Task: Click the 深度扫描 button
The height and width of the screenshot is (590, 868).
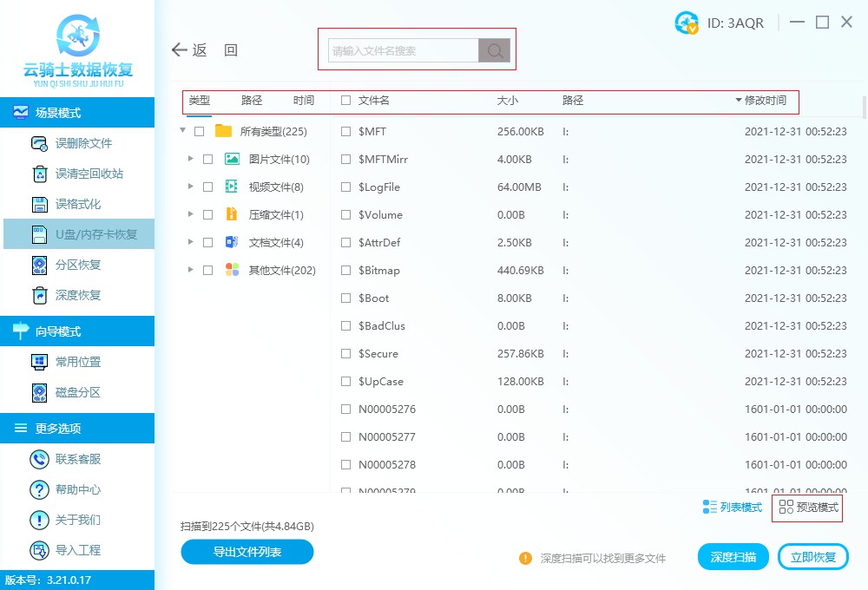Action: pos(733,557)
